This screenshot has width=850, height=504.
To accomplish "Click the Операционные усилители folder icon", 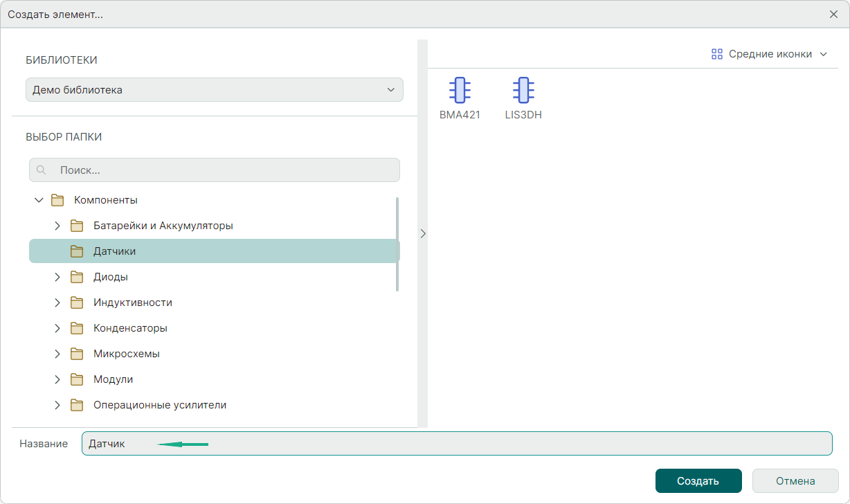I will 77,405.
